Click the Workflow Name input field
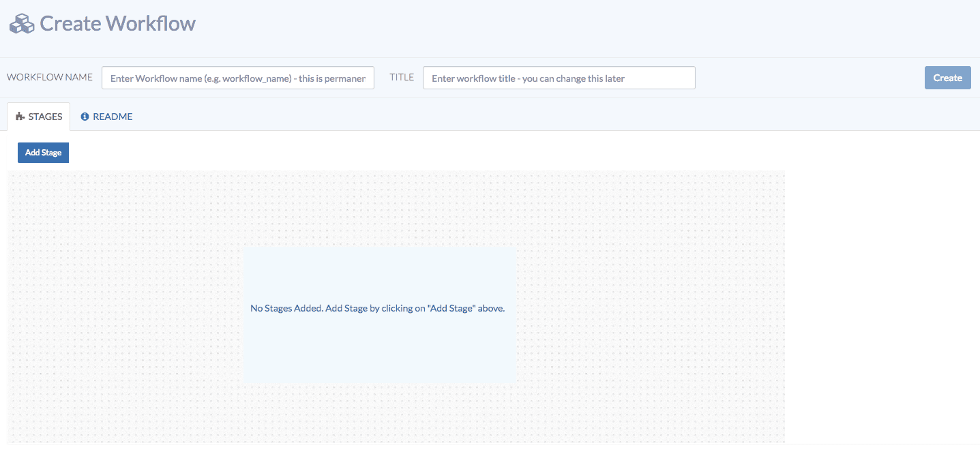 pos(237,77)
